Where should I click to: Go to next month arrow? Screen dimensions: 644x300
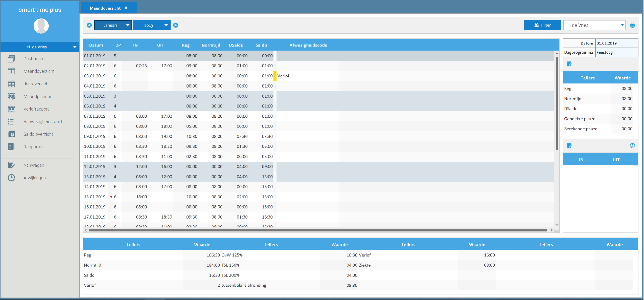click(x=176, y=25)
